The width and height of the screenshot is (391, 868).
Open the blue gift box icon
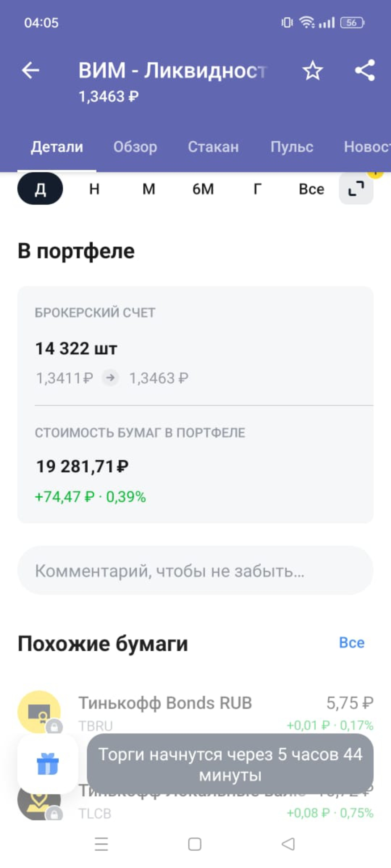point(48,764)
